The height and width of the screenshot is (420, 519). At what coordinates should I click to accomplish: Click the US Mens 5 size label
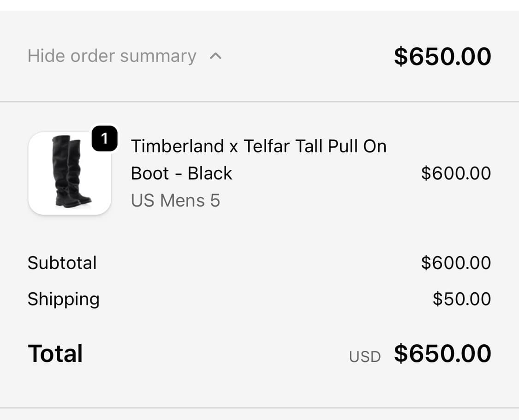pos(176,200)
